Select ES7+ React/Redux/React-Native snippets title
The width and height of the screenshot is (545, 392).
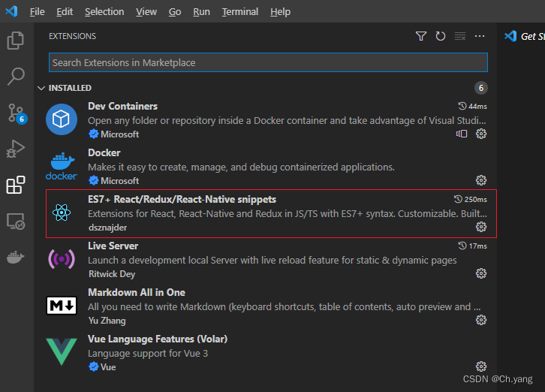click(182, 199)
